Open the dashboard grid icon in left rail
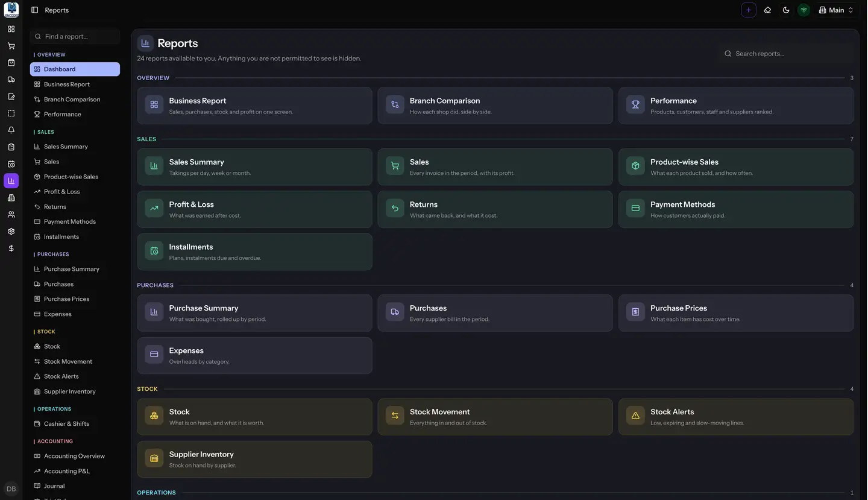The image size is (868, 500). tap(11, 29)
